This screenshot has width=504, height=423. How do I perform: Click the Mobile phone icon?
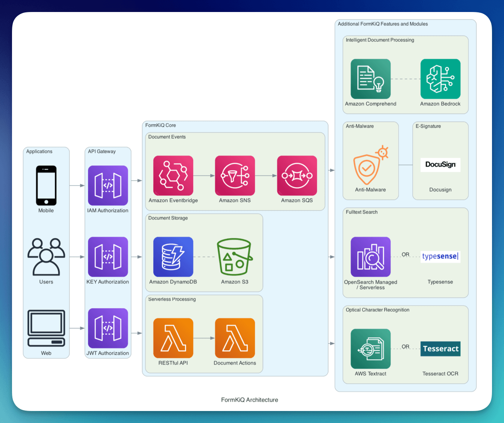coord(46,185)
